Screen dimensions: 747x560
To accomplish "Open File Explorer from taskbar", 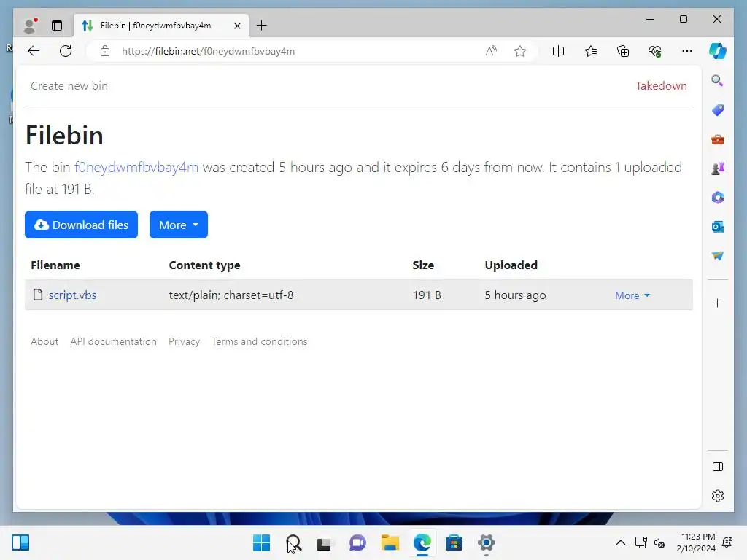I will [x=390, y=542].
